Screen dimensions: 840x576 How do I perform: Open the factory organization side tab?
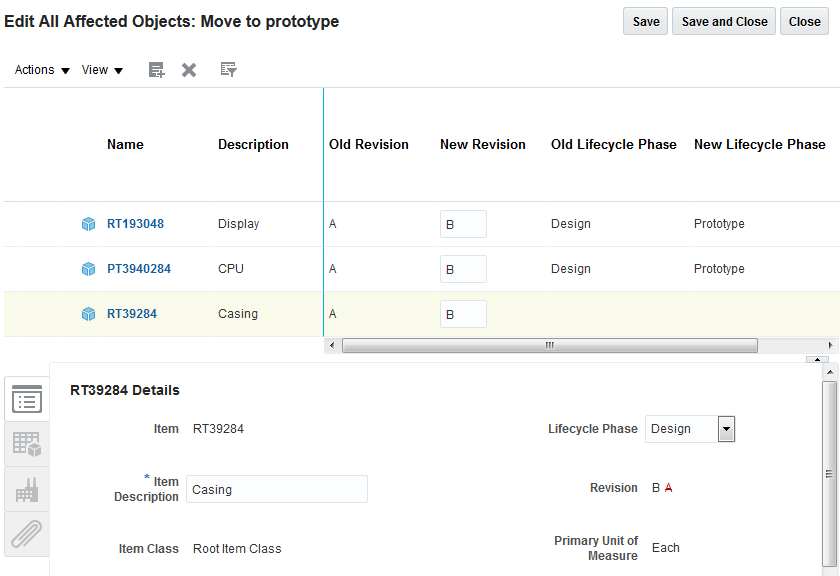click(27, 489)
